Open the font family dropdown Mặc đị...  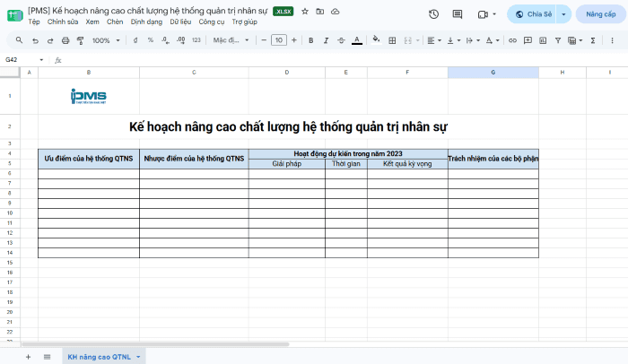pyautogui.click(x=231, y=40)
